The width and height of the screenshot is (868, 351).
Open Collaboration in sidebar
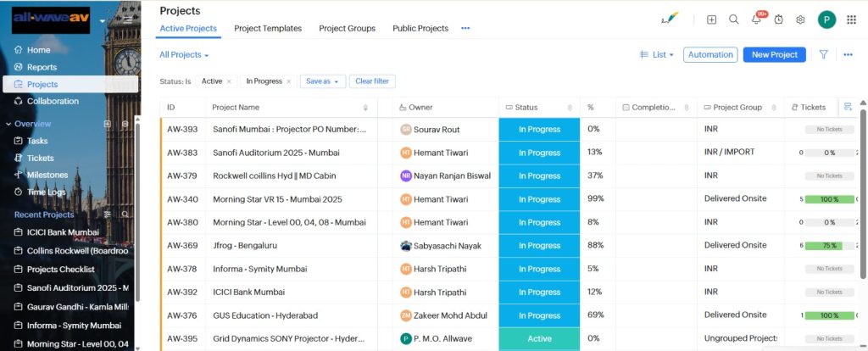(53, 101)
